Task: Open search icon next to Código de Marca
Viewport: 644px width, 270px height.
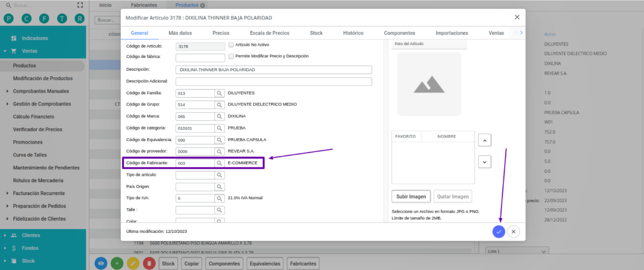Action: 220,116
